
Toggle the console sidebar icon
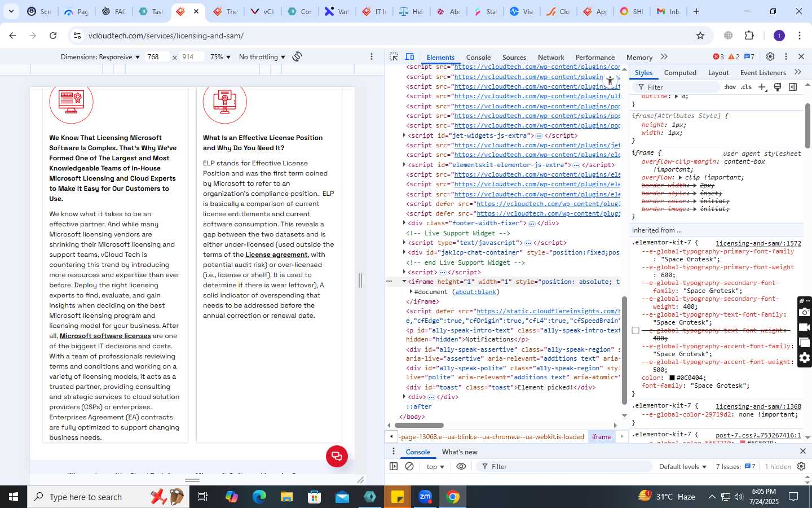(x=394, y=466)
